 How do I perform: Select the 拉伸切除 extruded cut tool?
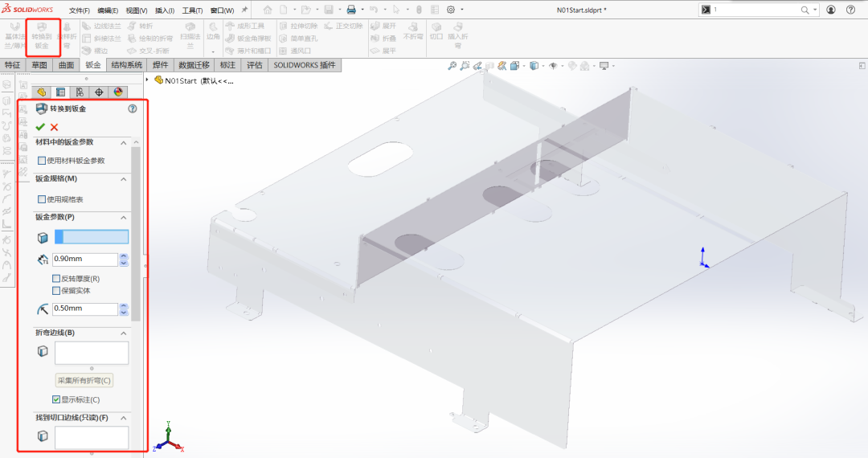[x=299, y=26]
